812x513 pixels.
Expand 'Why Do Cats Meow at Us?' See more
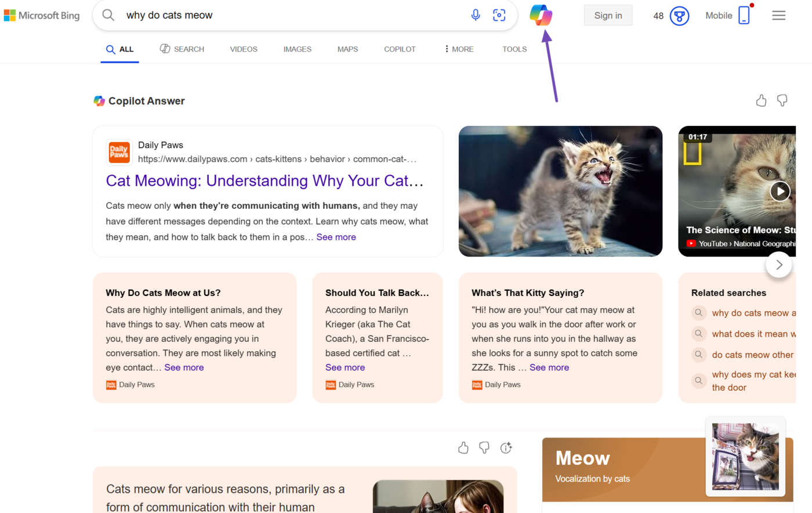click(184, 367)
